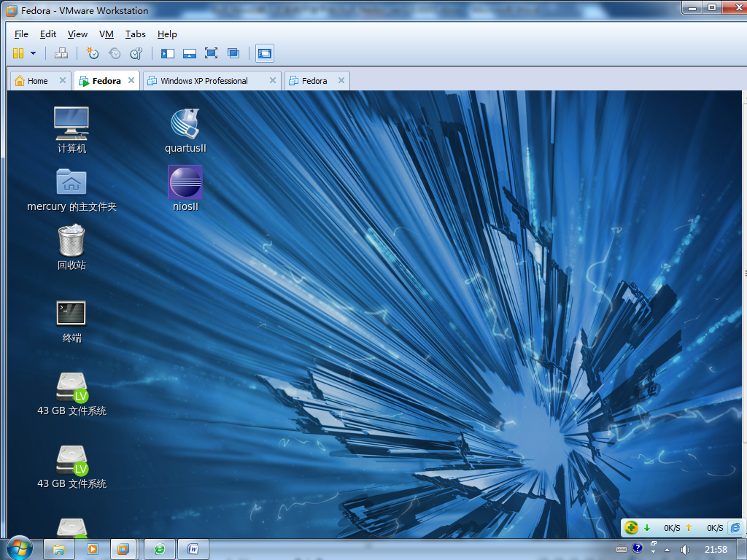
Task: Open the Help menu
Action: (x=167, y=34)
